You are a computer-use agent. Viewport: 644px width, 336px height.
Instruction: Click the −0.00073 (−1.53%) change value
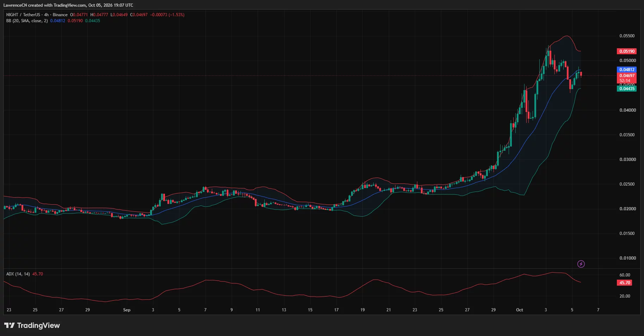pos(167,15)
